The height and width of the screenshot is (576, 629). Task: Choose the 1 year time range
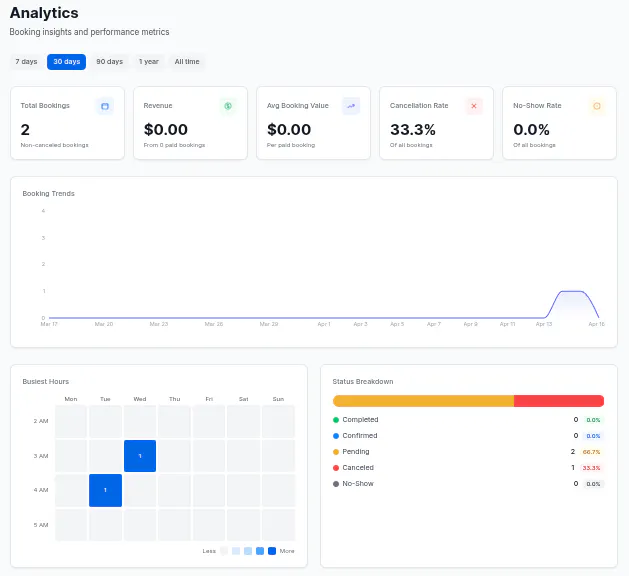pyautogui.click(x=149, y=62)
